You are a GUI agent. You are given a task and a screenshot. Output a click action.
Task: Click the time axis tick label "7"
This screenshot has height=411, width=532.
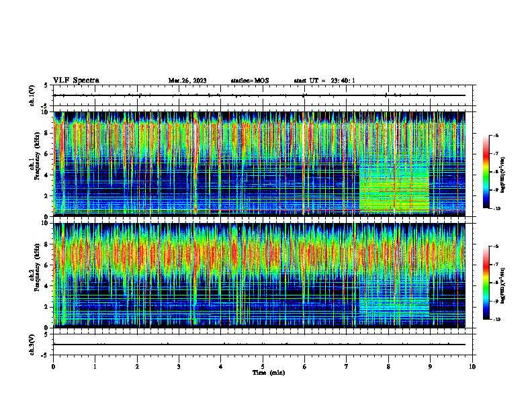point(347,367)
